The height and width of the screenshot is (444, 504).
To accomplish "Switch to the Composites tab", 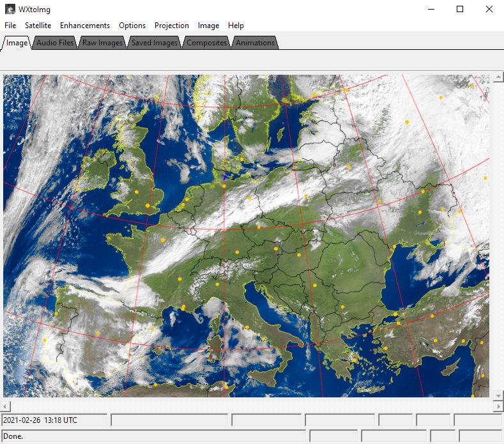I will pyautogui.click(x=206, y=43).
